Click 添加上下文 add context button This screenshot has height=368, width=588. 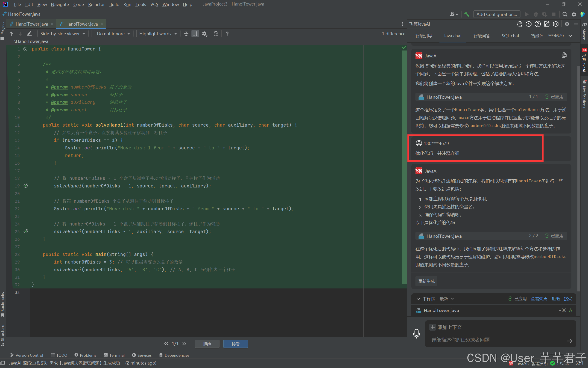point(446,327)
